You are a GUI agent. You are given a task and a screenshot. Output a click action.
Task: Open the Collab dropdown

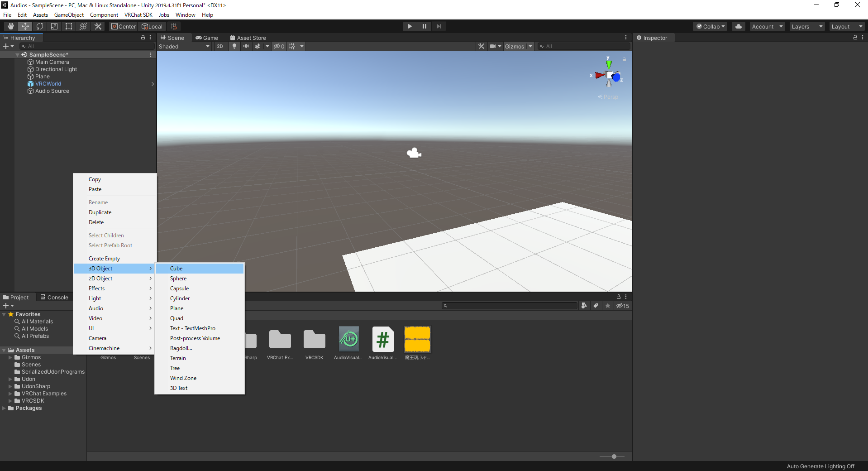[710, 26]
